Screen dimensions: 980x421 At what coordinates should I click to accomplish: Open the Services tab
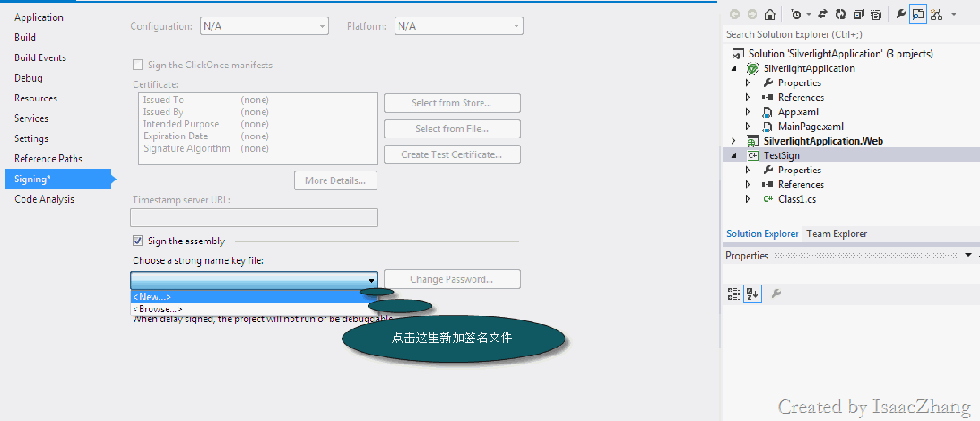[x=31, y=118]
